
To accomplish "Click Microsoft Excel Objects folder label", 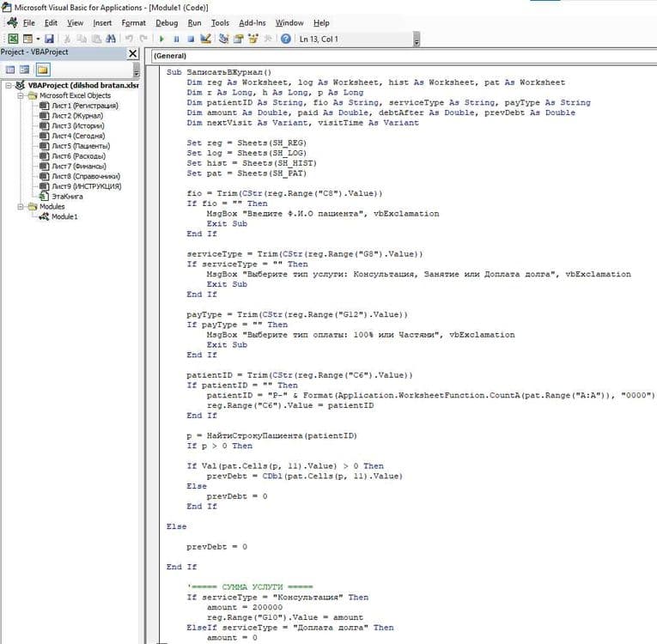I will (75, 95).
